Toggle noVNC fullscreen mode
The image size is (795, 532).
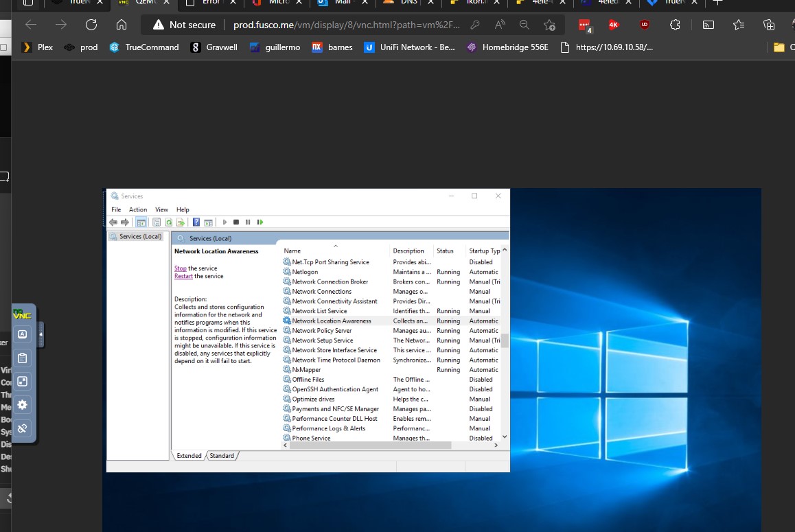22,381
